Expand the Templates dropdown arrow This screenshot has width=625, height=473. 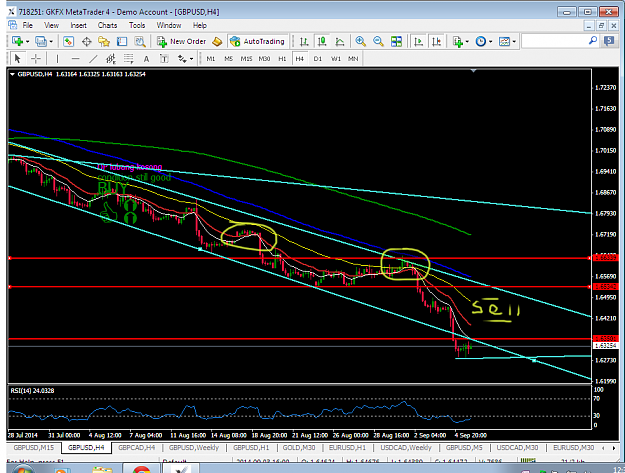click(515, 41)
